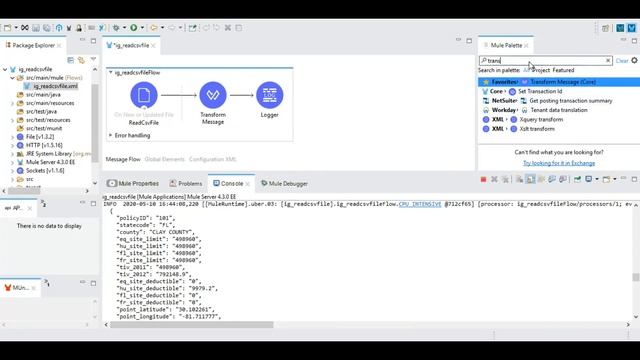This screenshot has width=640, height=360.
Task: Click the Clear link next to the palette search
Action: [622, 61]
